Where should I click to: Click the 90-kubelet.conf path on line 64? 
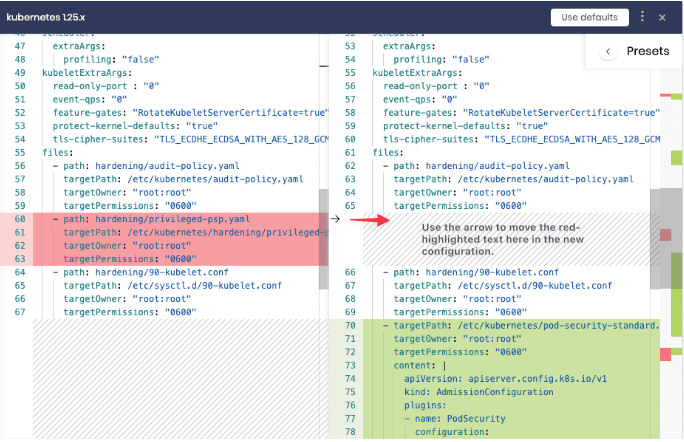coord(140,272)
